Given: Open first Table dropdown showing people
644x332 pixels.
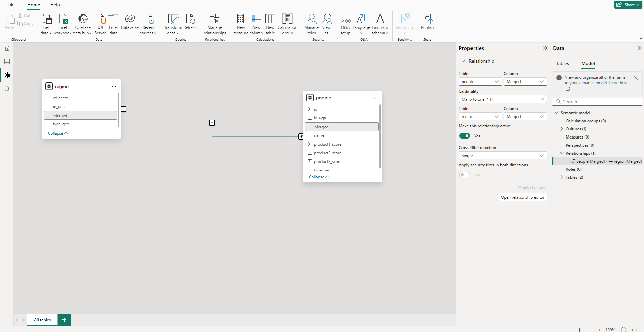Looking at the screenshot, I should [480, 82].
